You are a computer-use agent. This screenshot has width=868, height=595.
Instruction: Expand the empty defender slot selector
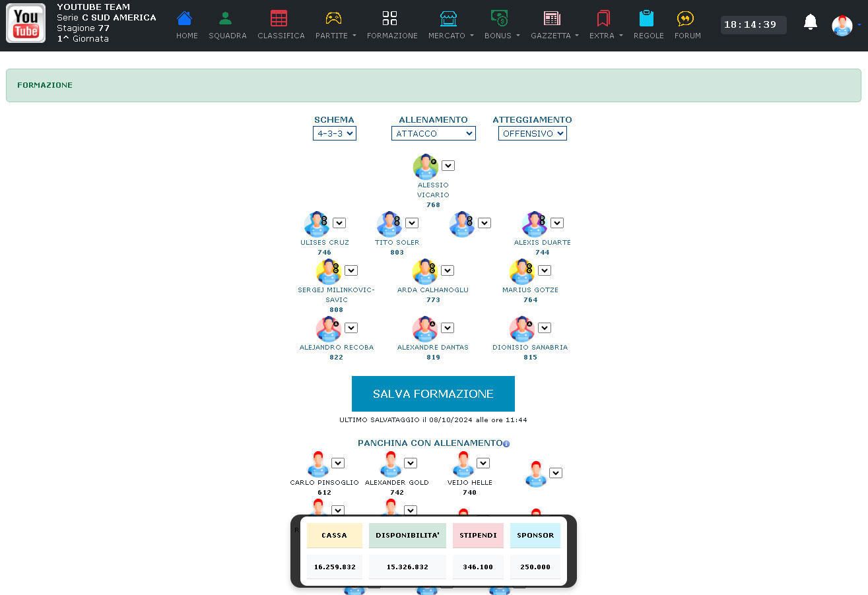tap(484, 223)
